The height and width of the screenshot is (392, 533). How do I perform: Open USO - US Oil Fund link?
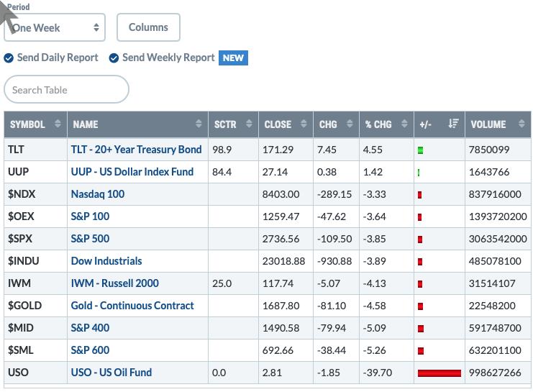pyautogui.click(x=111, y=373)
